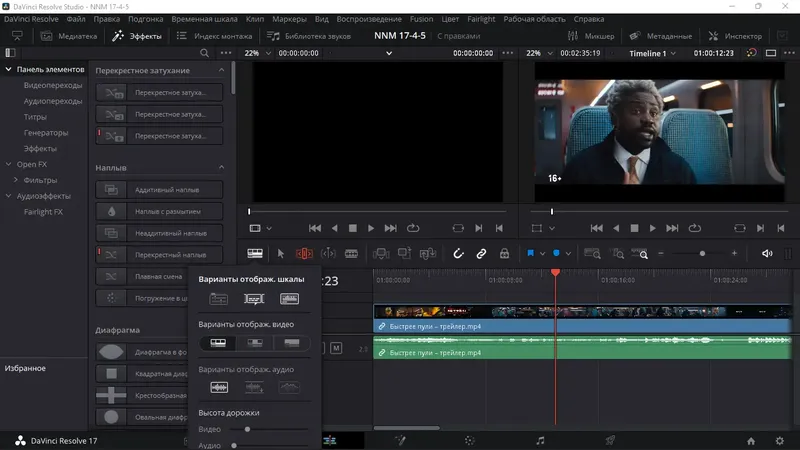The width and height of the screenshot is (800, 450).
Task: Click the audio waveform view option
Action: point(217,387)
